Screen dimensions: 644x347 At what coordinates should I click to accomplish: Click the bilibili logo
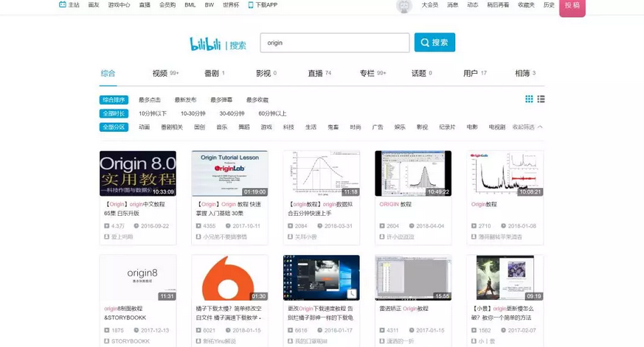(205, 43)
